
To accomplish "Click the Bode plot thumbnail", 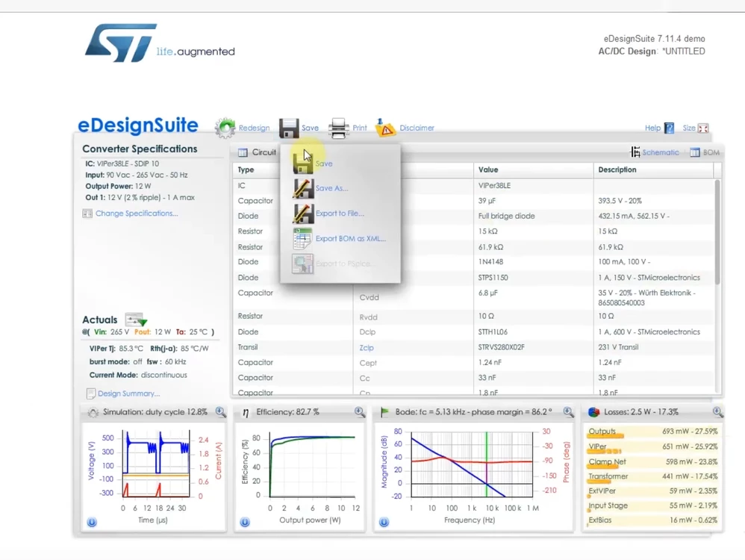I will [471, 464].
